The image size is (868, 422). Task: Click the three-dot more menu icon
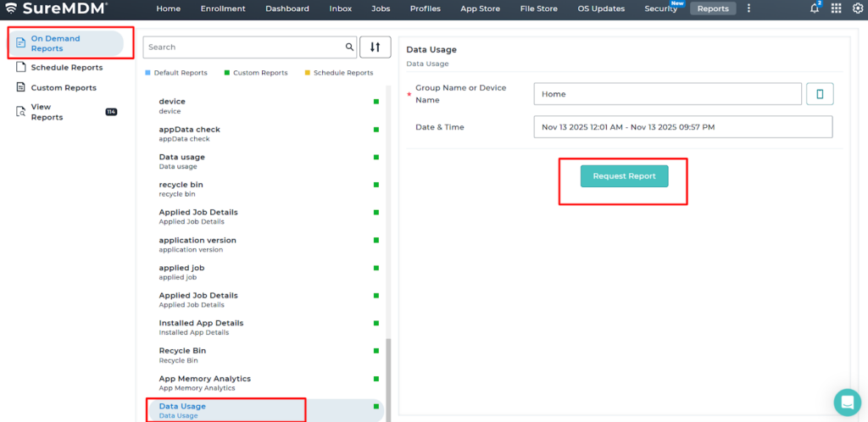tap(748, 8)
